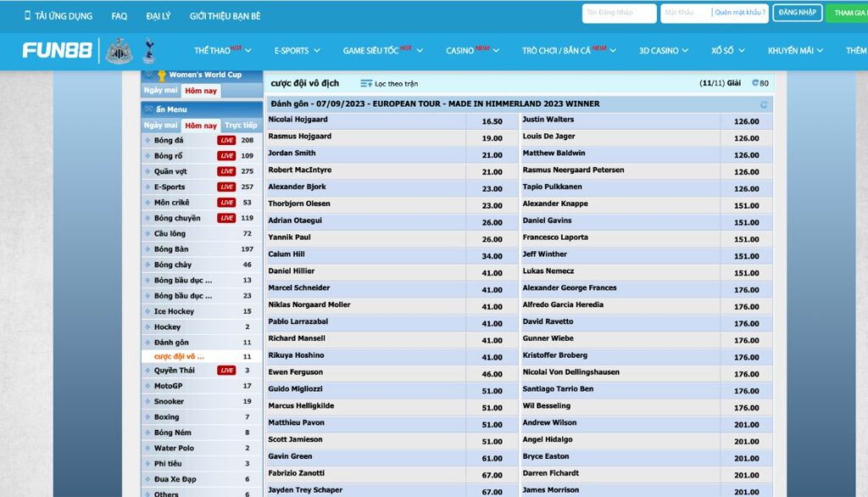Click Ewen Ferguson odds 46.00

pyautogui.click(x=492, y=374)
